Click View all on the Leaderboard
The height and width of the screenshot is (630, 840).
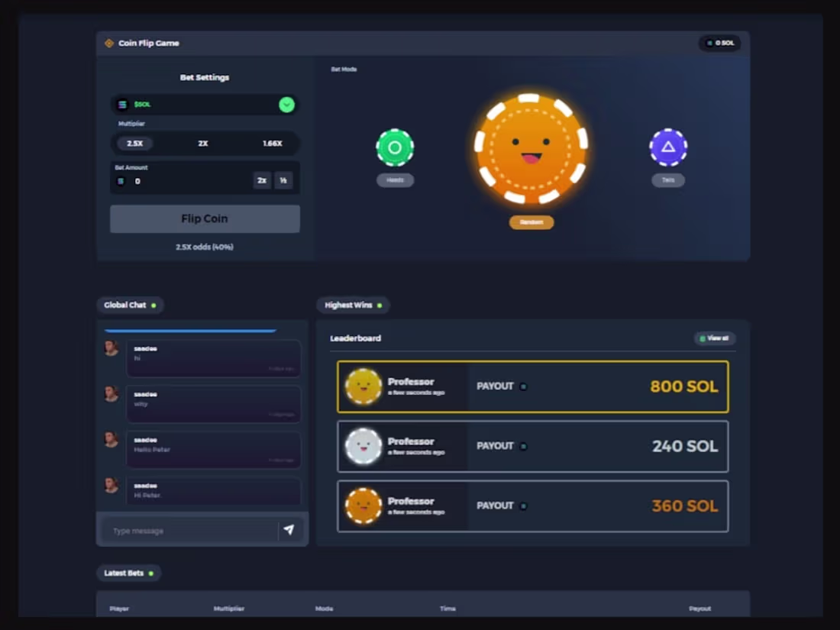click(x=714, y=338)
